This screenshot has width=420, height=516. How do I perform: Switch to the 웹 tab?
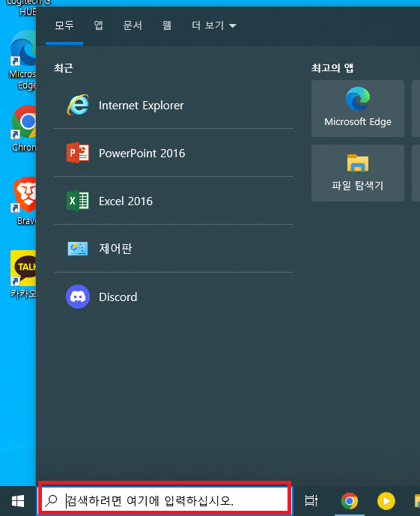(167, 25)
